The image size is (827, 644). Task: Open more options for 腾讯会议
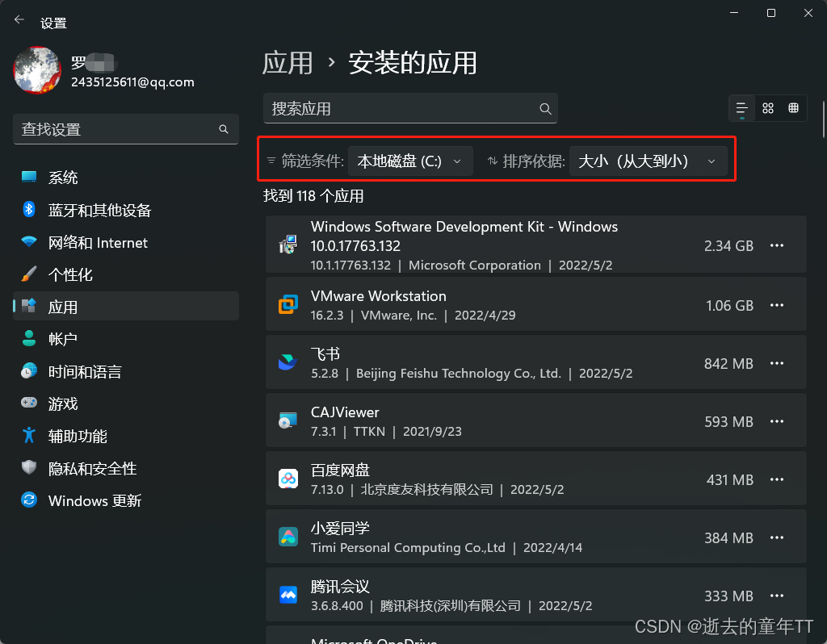[x=777, y=596]
